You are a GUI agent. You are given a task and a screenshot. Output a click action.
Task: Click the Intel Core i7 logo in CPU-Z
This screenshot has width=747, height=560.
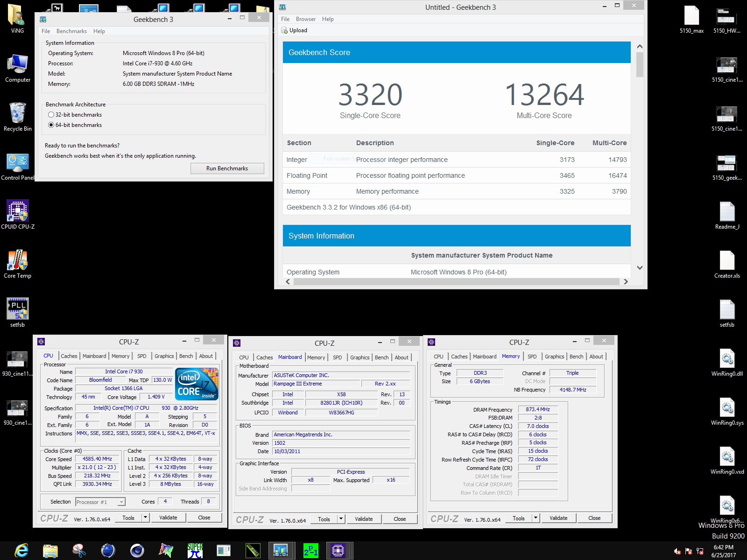pos(197,384)
